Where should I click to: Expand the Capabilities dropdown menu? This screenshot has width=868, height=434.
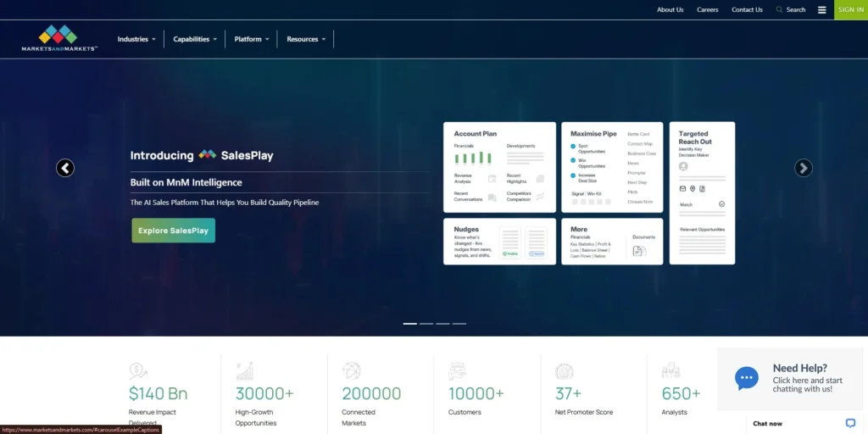(195, 39)
